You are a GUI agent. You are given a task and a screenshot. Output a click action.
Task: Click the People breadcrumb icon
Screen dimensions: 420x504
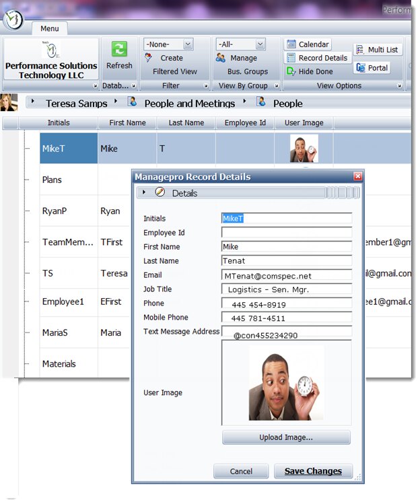(261, 102)
